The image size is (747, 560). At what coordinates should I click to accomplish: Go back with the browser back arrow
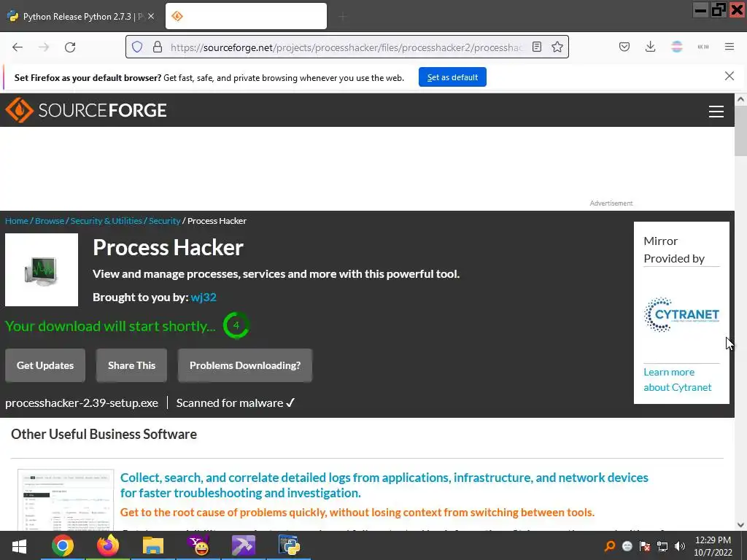pyautogui.click(x=18, y=47)
